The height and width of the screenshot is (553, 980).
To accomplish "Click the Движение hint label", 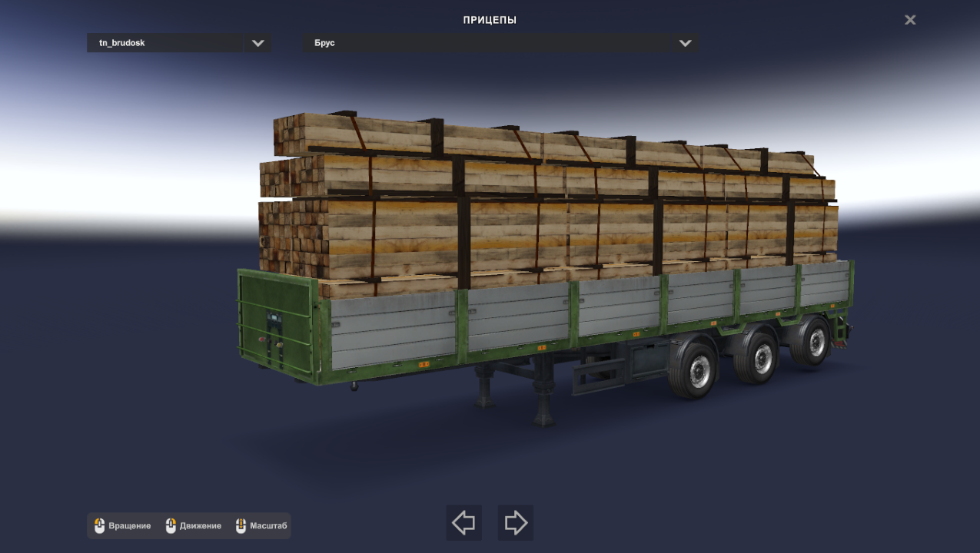I will coord(201,526).
